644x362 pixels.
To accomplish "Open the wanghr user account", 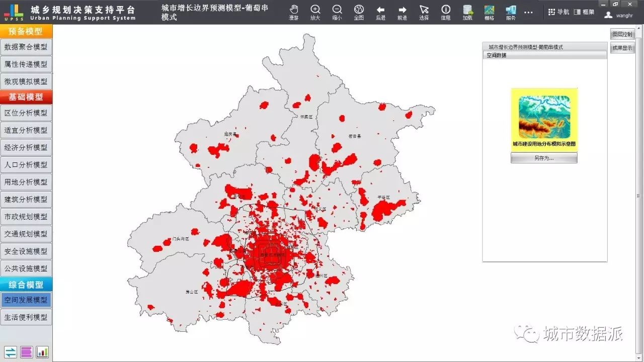I will [x=619, y=15].
